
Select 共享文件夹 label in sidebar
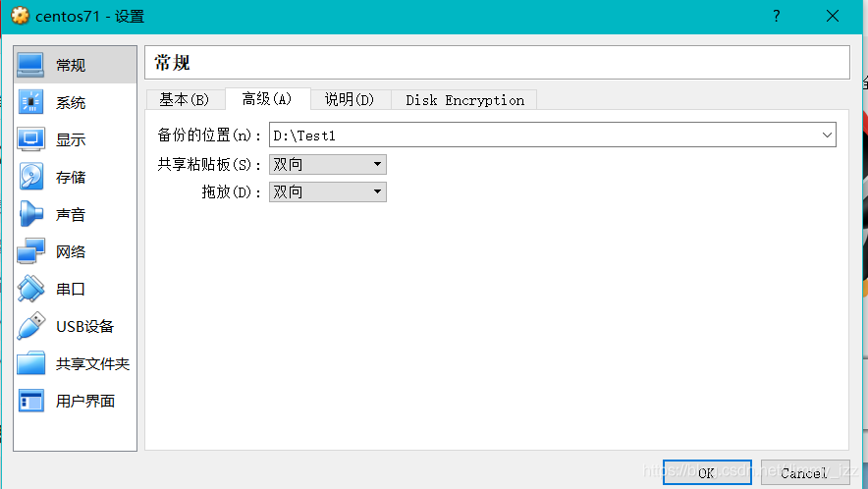coord(92,364)
